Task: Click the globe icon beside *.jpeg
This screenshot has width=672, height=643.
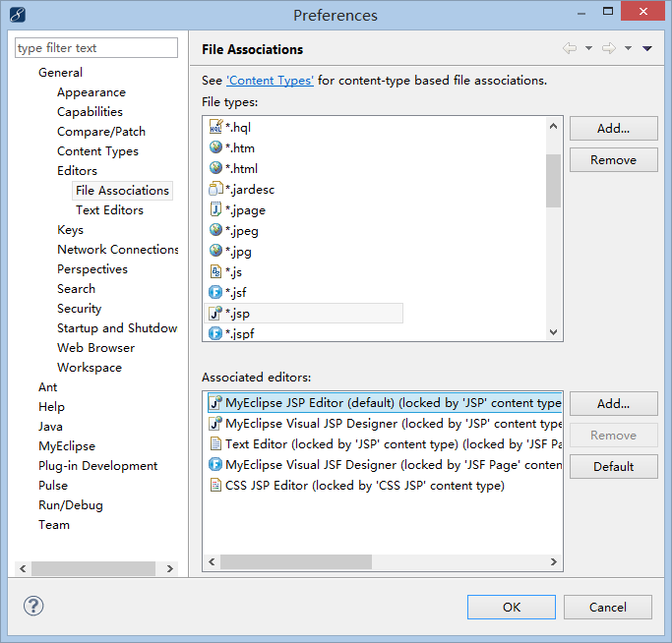Action: [215, 230]
